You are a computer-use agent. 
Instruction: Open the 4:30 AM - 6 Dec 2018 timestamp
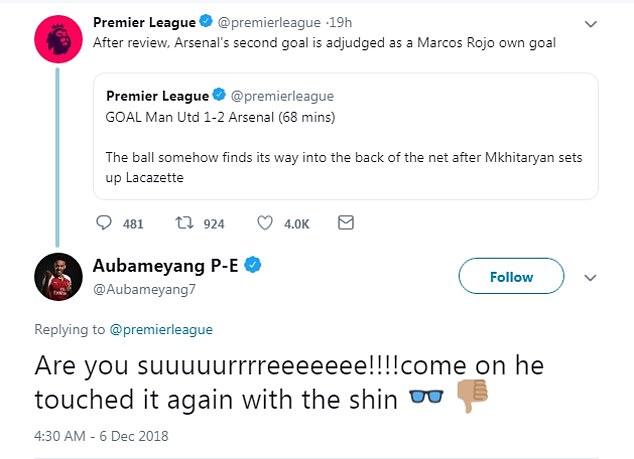click(x=101, y=436)
